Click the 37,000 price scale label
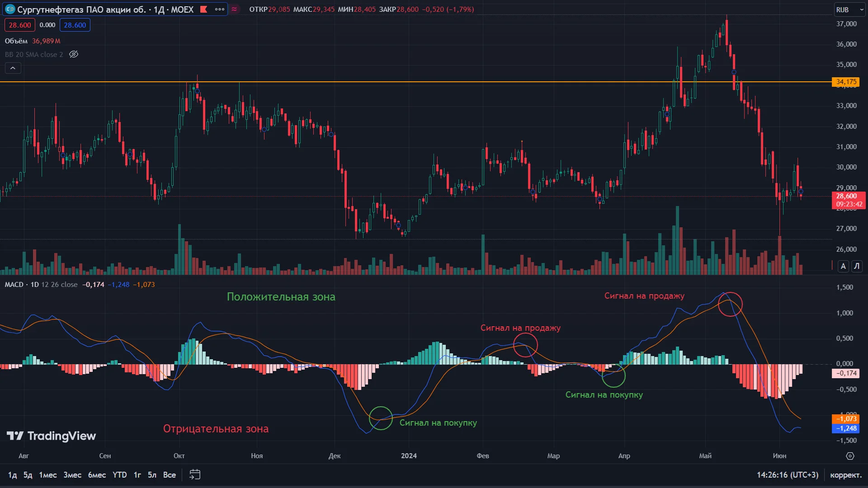The image size is (868, 488). point(846,24)
